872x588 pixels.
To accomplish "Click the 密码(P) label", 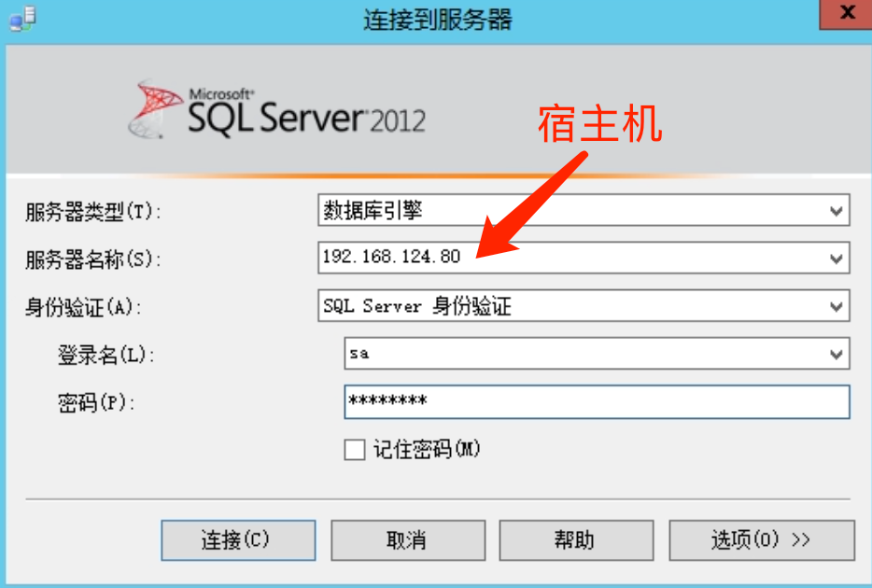I will pos(96,402).
